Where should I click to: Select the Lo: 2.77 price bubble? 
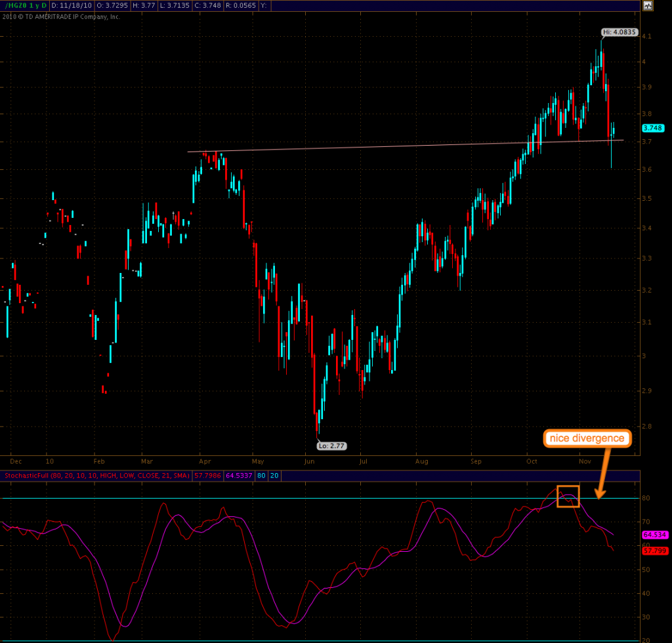click(x=333, y=446)
